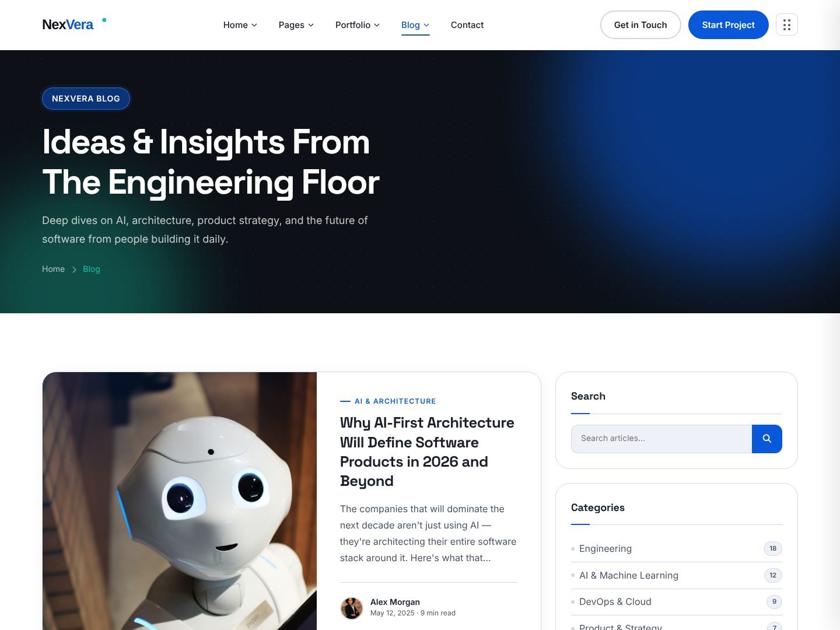The height and width of the screenshot is (630, 840).
Task: Click the Start Project button
Action: tap(728, 24)
